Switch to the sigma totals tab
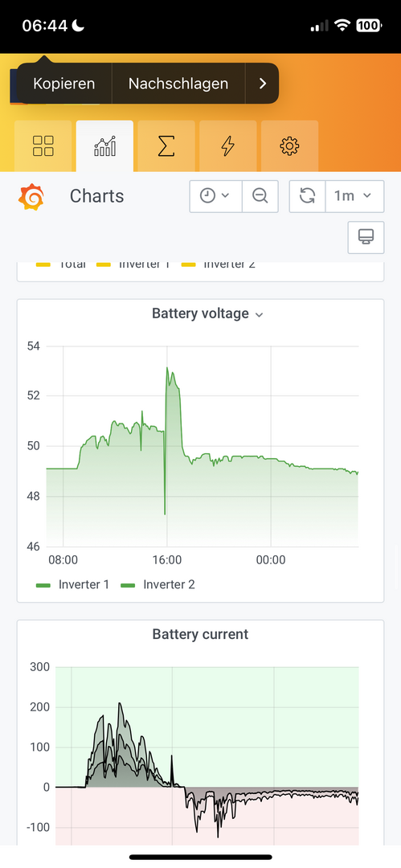The width and height of the screenshot is (401, 868). [166, 146]
